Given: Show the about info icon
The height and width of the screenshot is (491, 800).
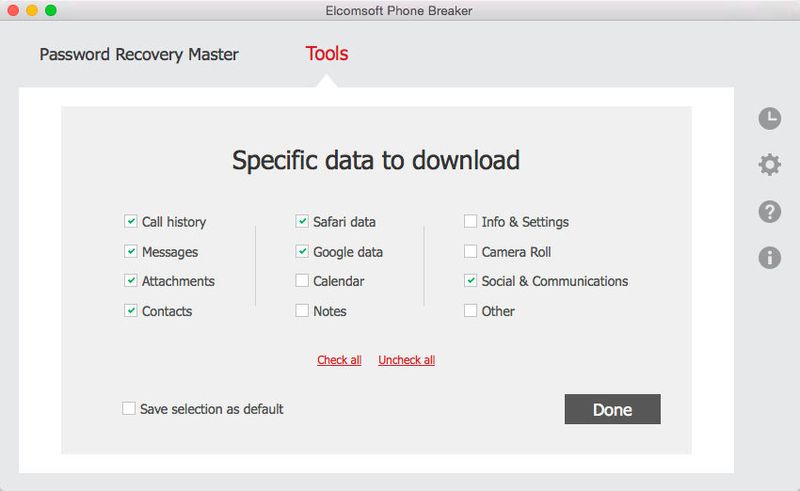Looking at the screenshot, I should [769, 257].
